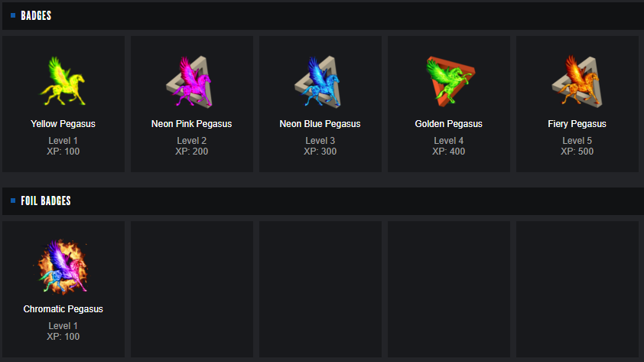Select the Neon Pink Pegasus badge image
This screenshot has width=644, height=362.
tap(191, 81)
